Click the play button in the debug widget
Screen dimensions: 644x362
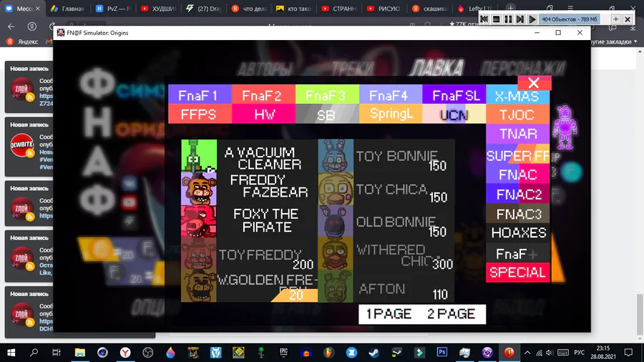coord(532,19)
